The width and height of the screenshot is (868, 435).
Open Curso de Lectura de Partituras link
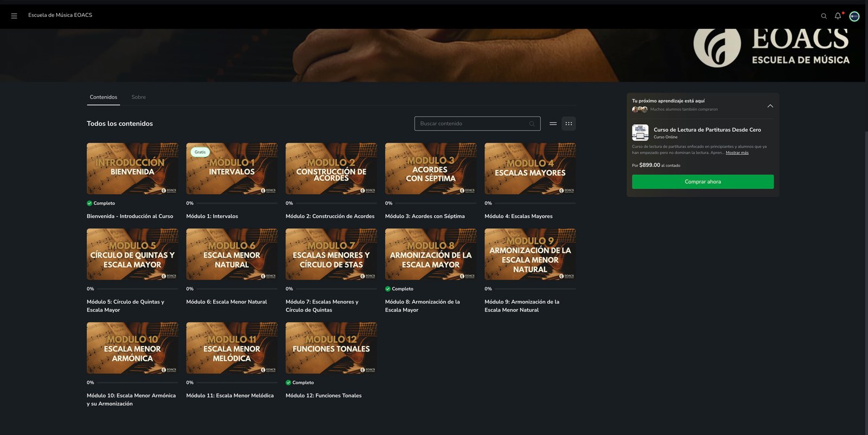click(x=707, y=130)
